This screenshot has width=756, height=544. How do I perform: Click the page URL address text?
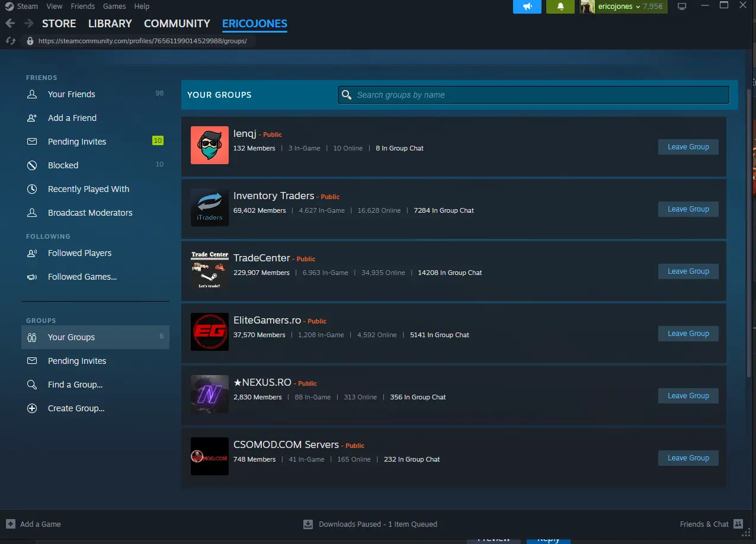click(x=142, y=41)
